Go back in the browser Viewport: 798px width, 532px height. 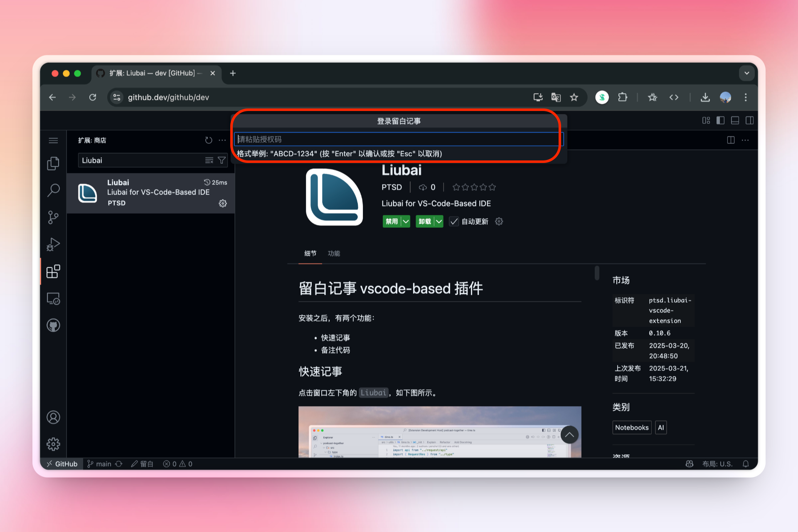coord(52,97)
